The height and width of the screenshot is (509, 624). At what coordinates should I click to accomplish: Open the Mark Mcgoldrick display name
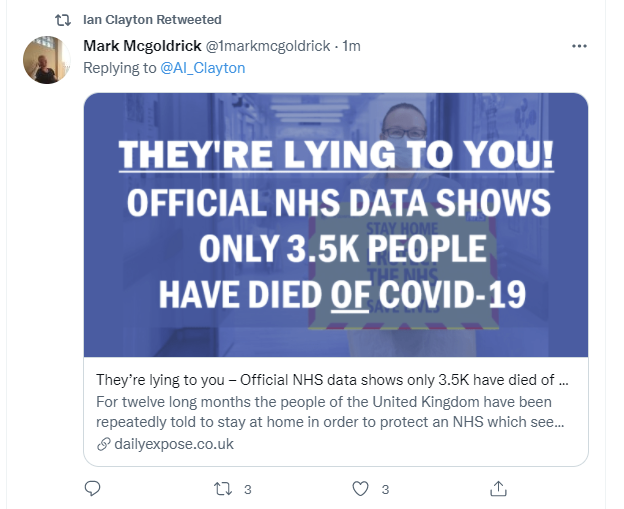pyautogui.click(x=142, y=46)
